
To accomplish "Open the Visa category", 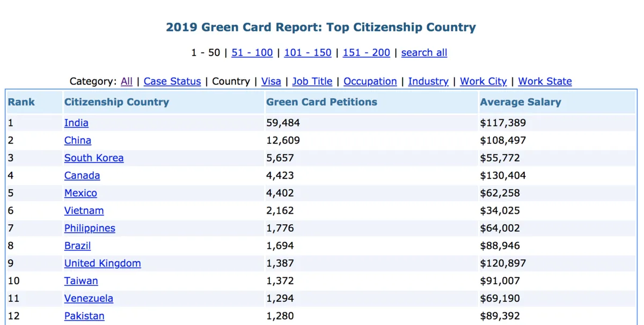I will coord(271,82).
